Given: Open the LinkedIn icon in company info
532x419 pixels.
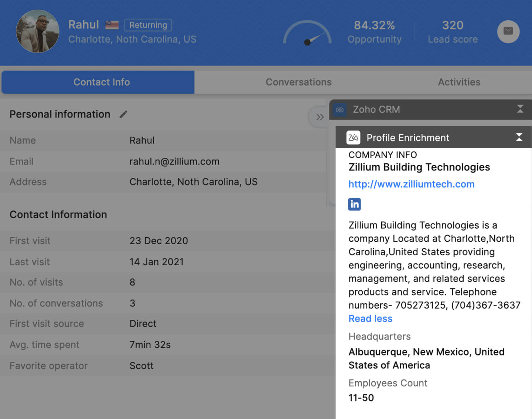Looking at the screenshot, I should pos(354,204).
